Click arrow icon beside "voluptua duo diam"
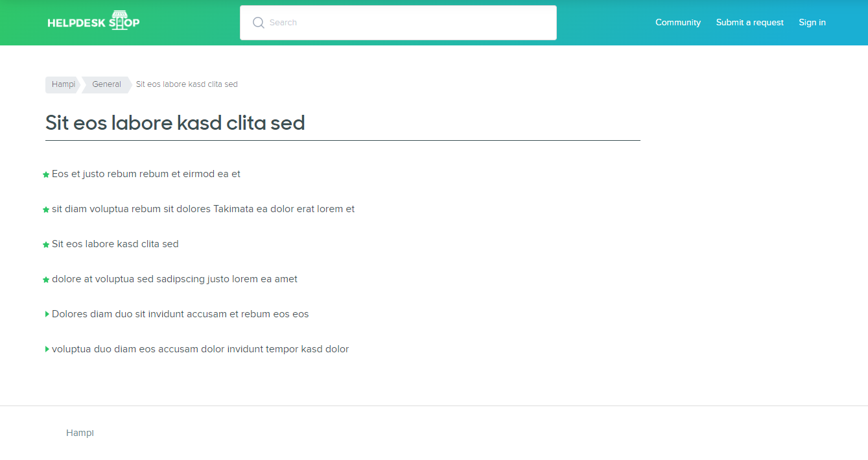868x460 pixels. click(47, 349)
